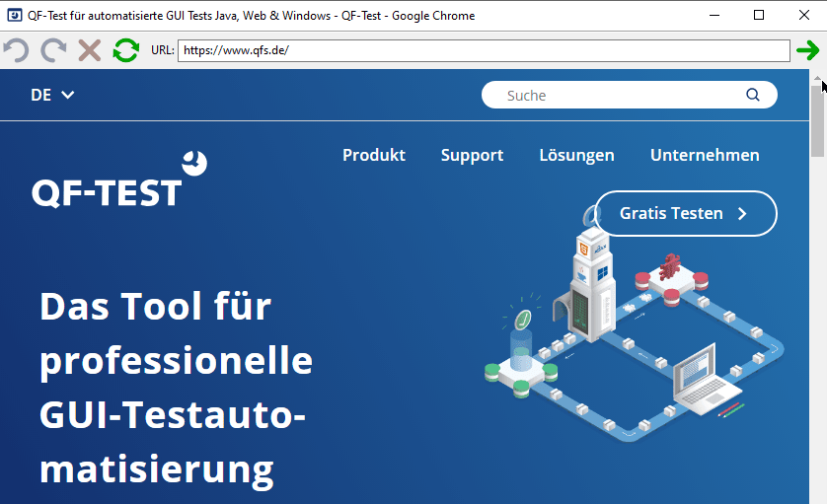Minimize the browser window

tap(714, 16)
